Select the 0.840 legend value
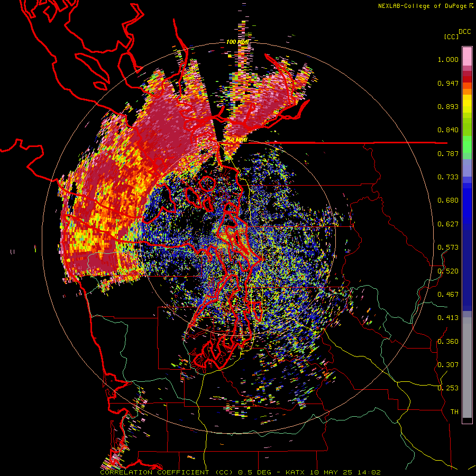Screen dimensions: 476x476 click(448, 130)
